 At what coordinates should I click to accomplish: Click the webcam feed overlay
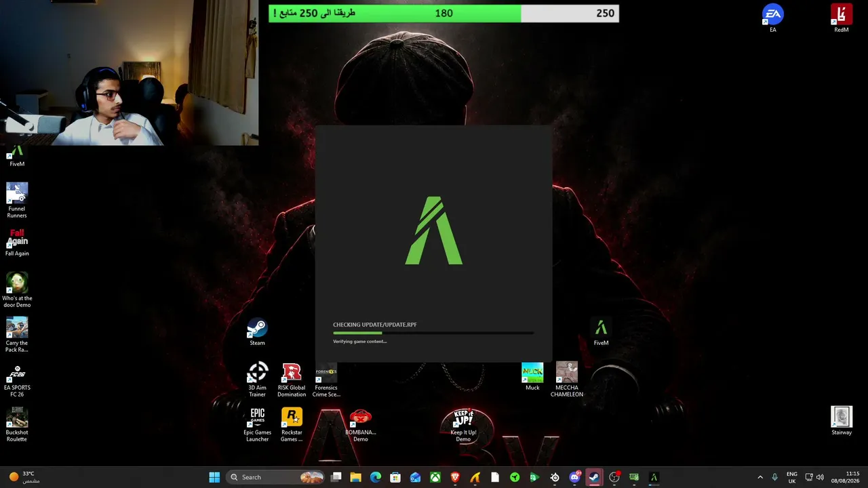point(129,73)
